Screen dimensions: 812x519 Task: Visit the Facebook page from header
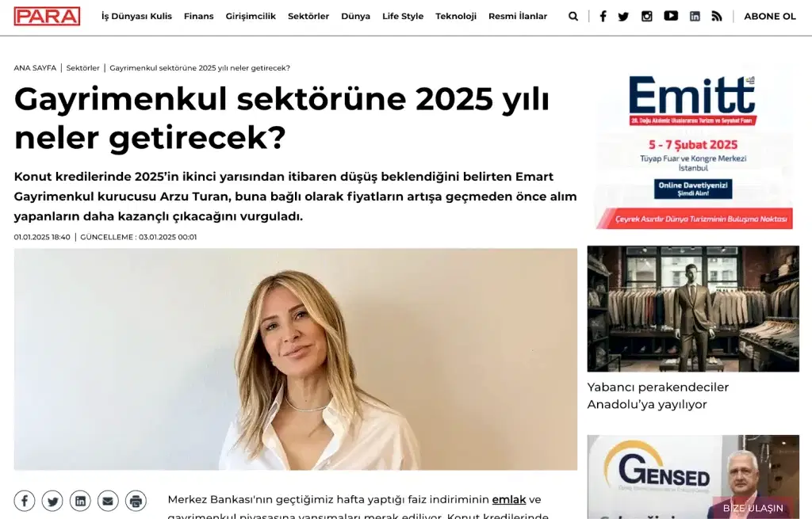603,16
